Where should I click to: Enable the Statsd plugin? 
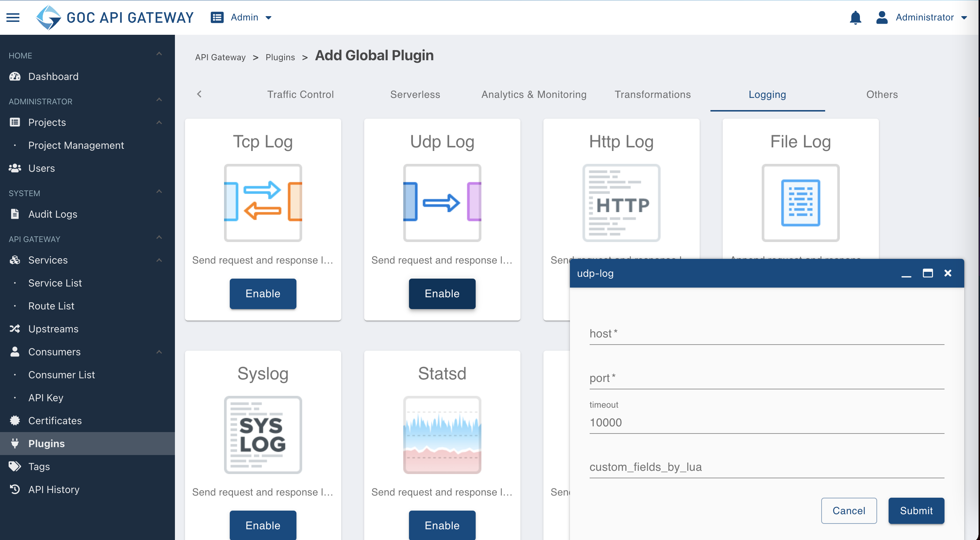click(442, 525)
